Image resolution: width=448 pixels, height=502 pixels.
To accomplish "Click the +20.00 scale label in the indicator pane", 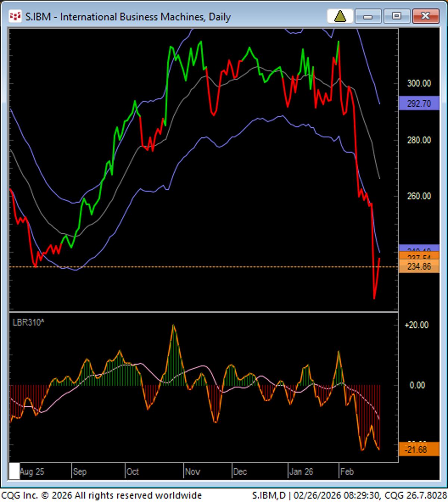I will tap(417, 325).
